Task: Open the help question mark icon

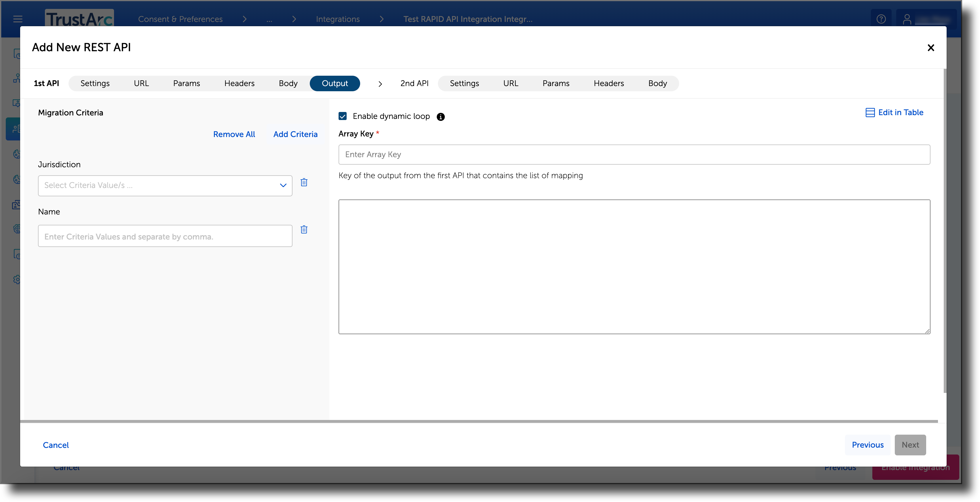Action: (x=881, y=19)
